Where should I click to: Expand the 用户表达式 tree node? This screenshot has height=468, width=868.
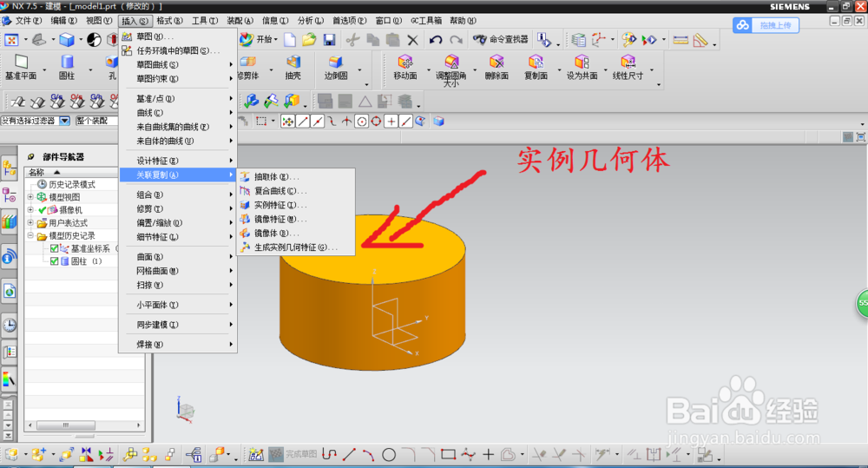30,222
